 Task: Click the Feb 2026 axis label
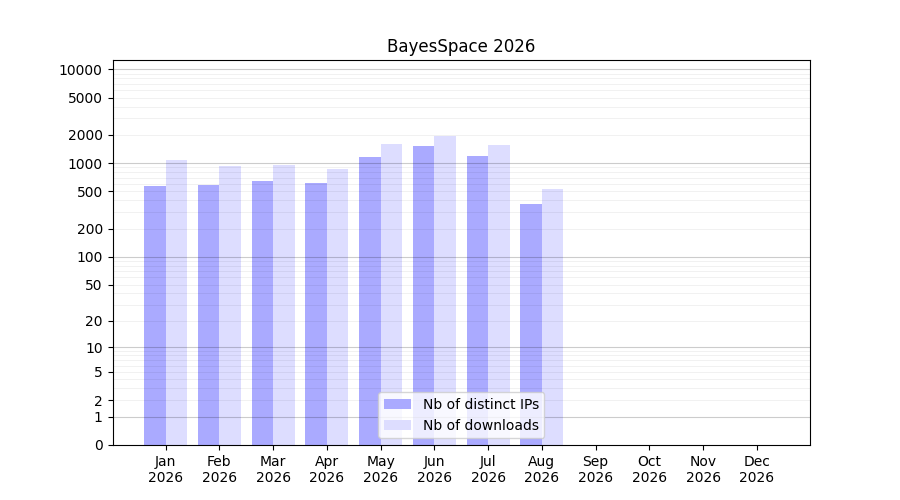219,469
